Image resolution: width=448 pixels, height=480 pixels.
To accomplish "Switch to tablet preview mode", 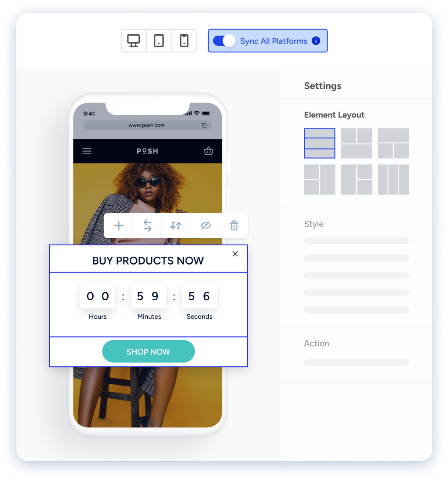I will [x=159, y=41].
